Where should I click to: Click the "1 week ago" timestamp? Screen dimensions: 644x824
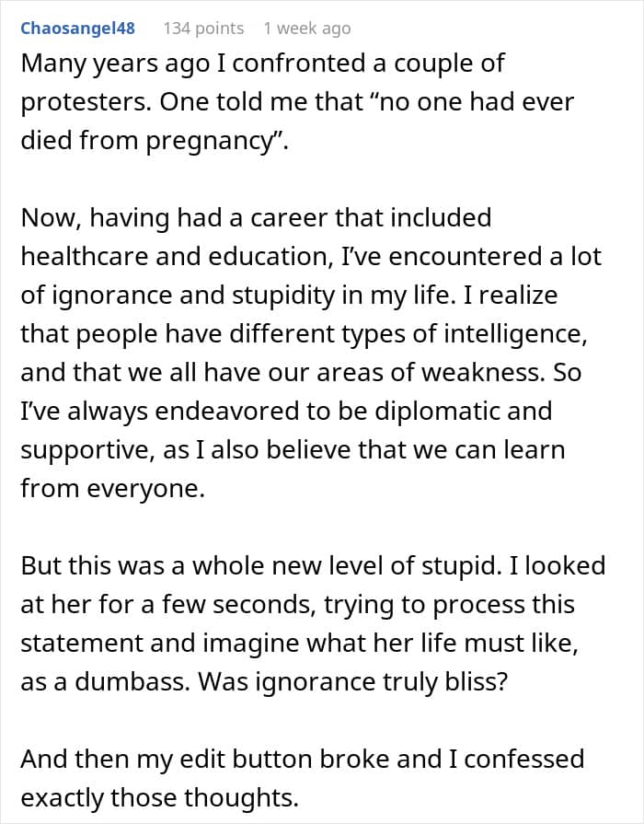tap(306, 28)
